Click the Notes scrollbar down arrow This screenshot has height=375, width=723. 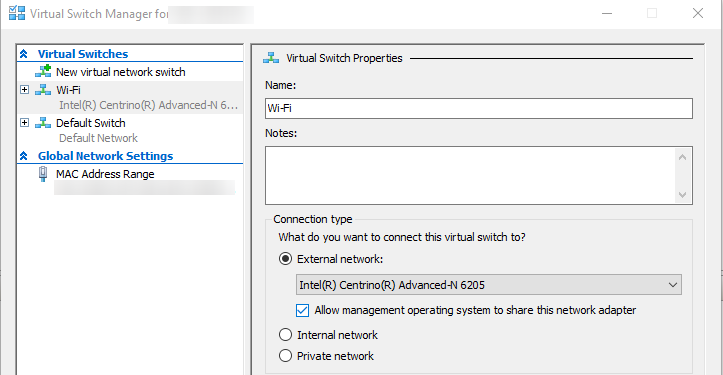(x=683, y=195)
